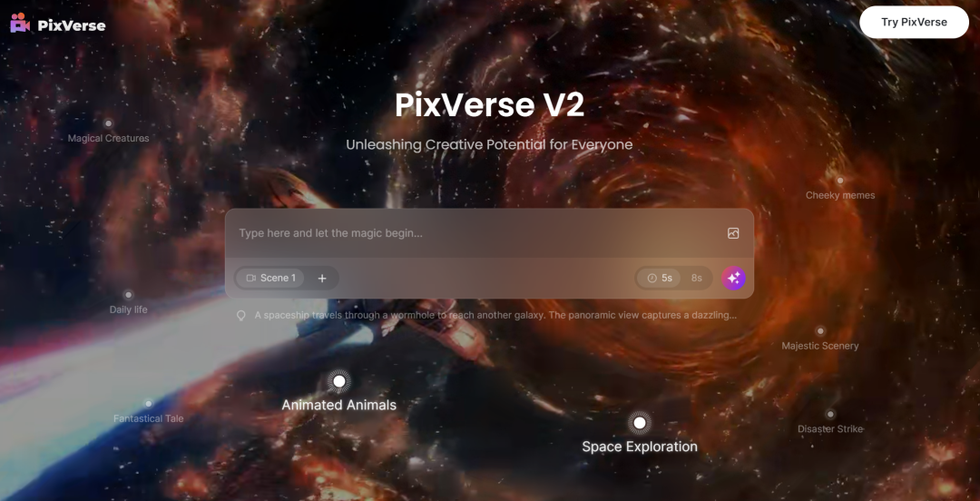Image resolution: width=980 pixels, height=501 pixels.
Task: Use the spaceship wormhole example prompt
Action: [x=495, y=315]
